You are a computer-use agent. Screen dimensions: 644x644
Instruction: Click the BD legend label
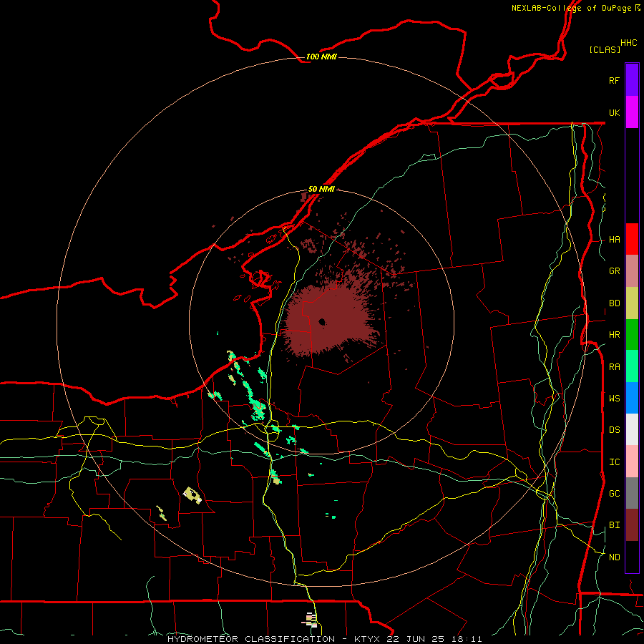[614, 303]
